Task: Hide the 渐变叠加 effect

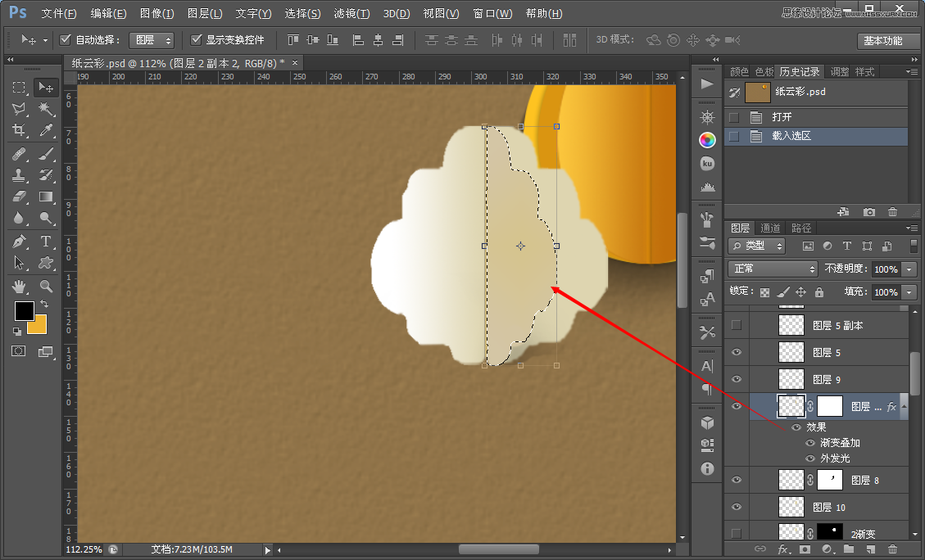Action: coord(810,443)
